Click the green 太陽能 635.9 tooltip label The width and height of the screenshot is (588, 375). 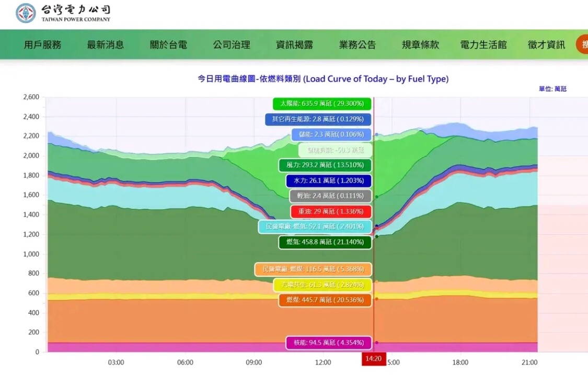pos(322,104)
